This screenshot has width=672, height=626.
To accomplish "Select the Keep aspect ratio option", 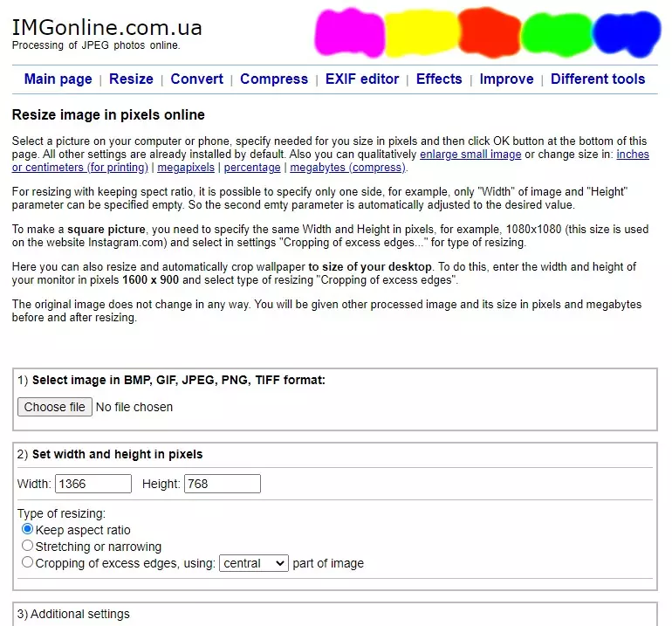I will click(28, 530).
